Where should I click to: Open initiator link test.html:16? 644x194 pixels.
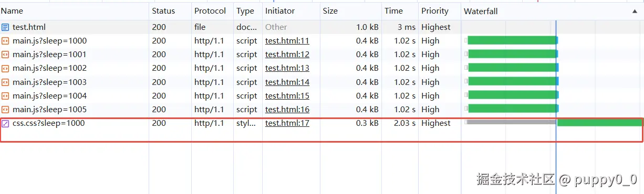pos(287,110)
